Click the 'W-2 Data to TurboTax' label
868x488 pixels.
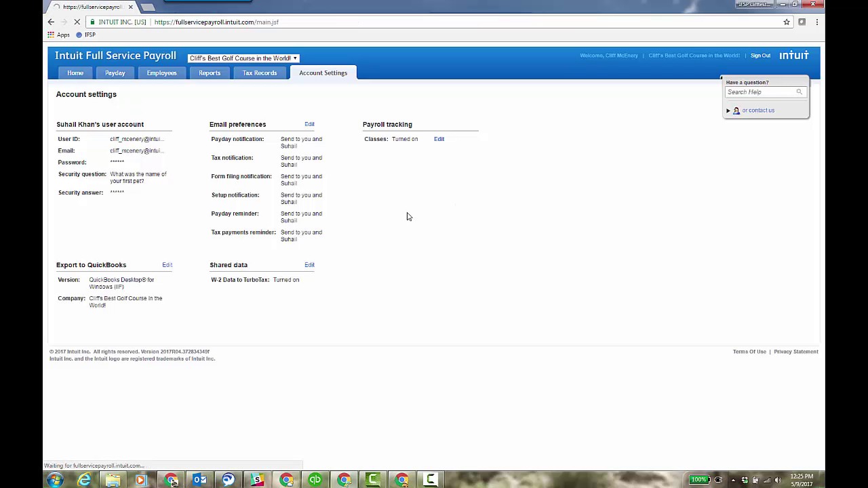click(x=240, y=280)
